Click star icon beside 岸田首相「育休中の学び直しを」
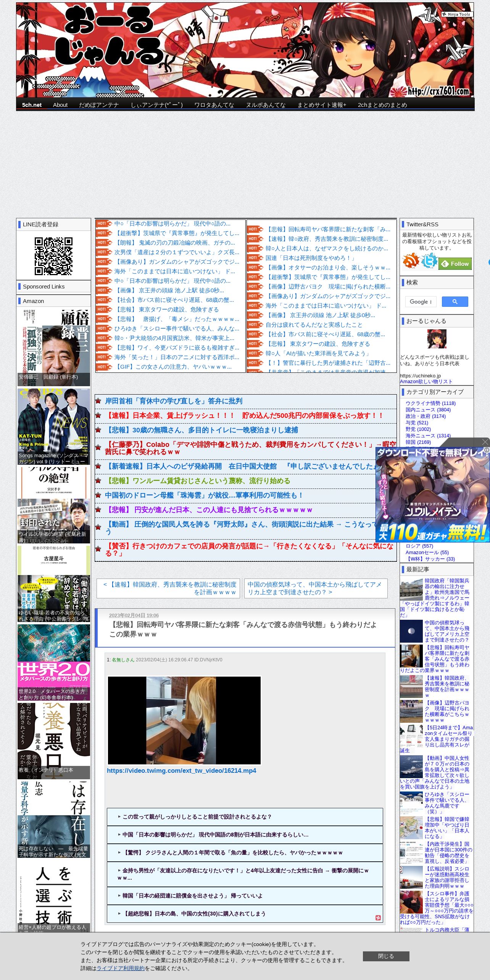490x980 pixels. point(98,401)
